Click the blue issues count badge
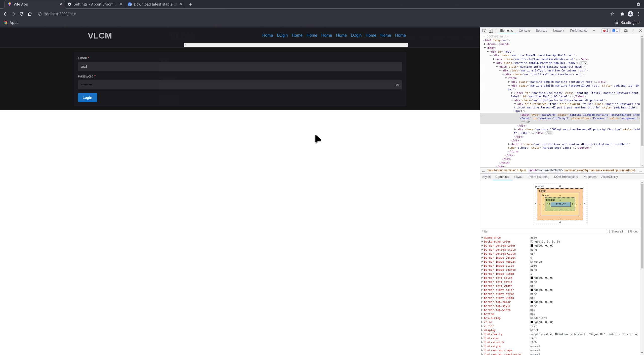The image size is (644, 355). (615, 31)
